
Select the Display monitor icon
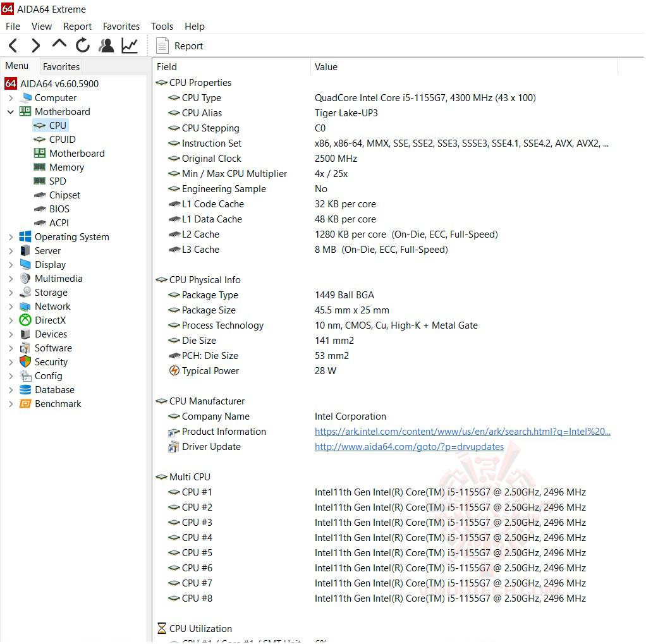click(x=25, y=265)
